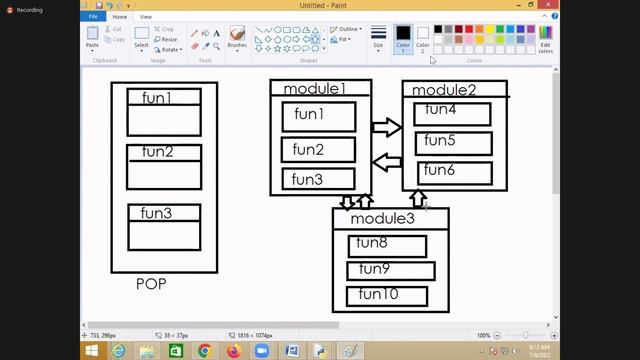
Task: Pick the purple color swatch
Action: (531, 29)
